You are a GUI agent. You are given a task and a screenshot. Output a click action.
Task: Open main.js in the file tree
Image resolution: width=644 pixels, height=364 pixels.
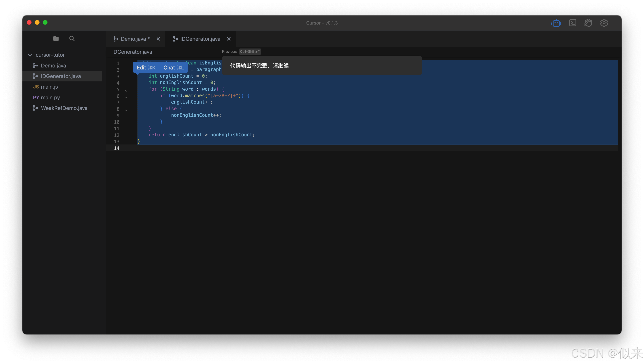pos(49,87)
